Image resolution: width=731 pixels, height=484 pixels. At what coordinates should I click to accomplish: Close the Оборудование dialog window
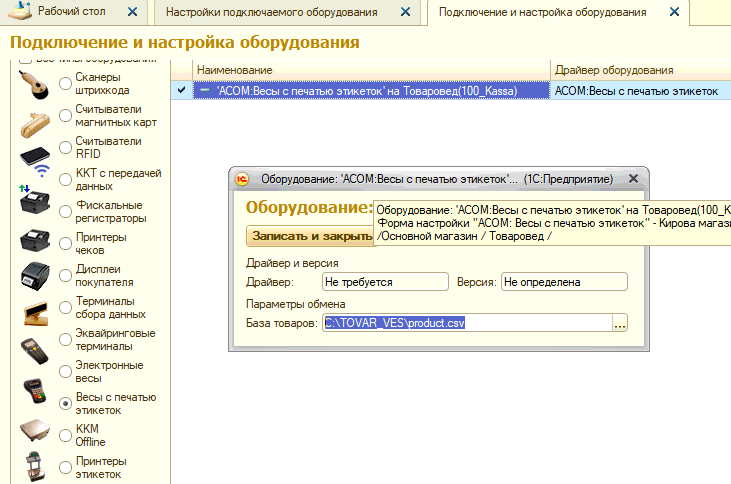pyautogui.click(x=633, y=179)
